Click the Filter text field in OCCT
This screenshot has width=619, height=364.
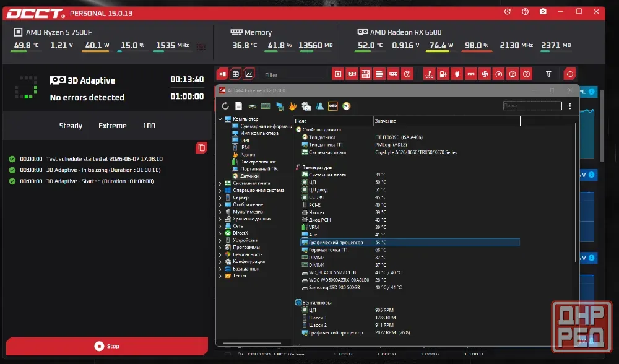[x=293, y=75]
